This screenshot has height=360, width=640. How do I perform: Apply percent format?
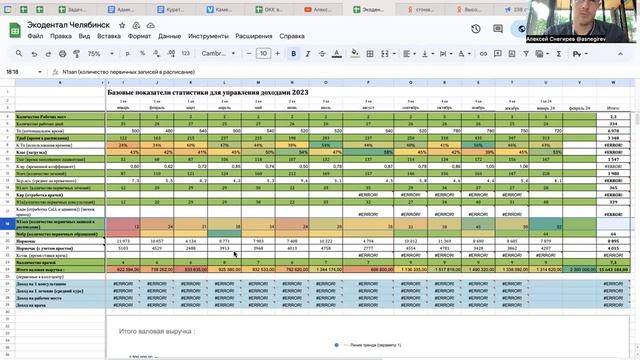pos(142,53)
